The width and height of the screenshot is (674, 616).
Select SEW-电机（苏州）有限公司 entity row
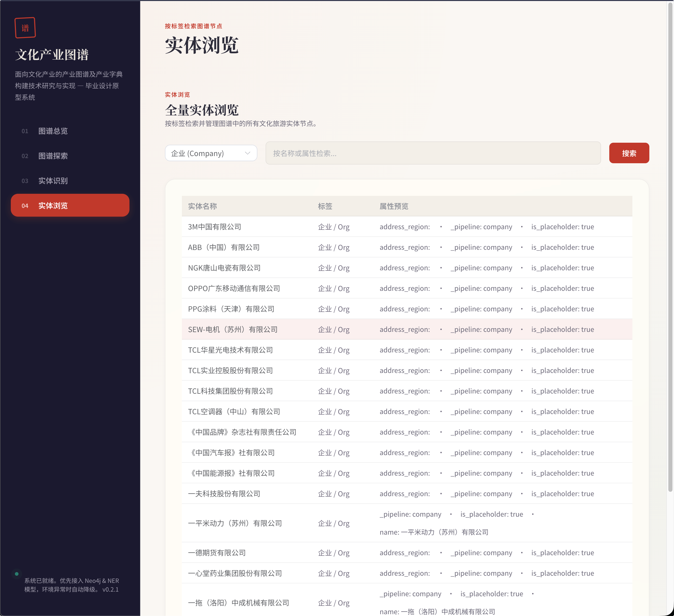click(233, 329)
